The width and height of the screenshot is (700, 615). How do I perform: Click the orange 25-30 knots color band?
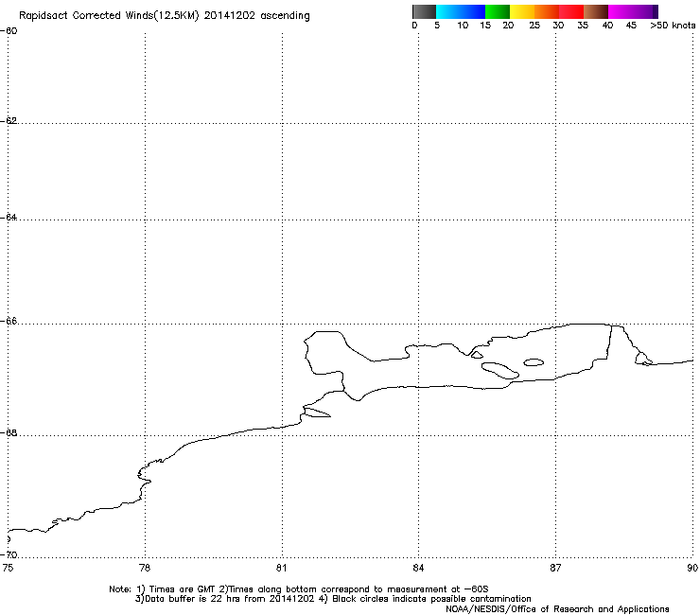(547, 11)
